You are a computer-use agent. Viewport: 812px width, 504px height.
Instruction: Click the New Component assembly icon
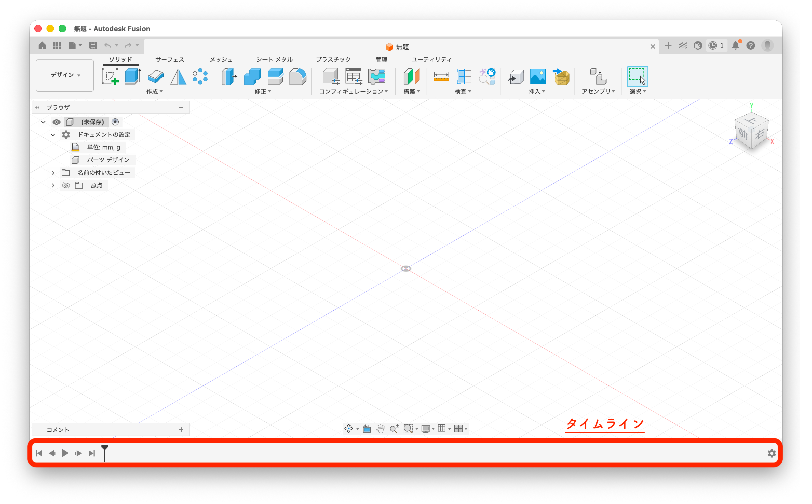coord(598,76)
